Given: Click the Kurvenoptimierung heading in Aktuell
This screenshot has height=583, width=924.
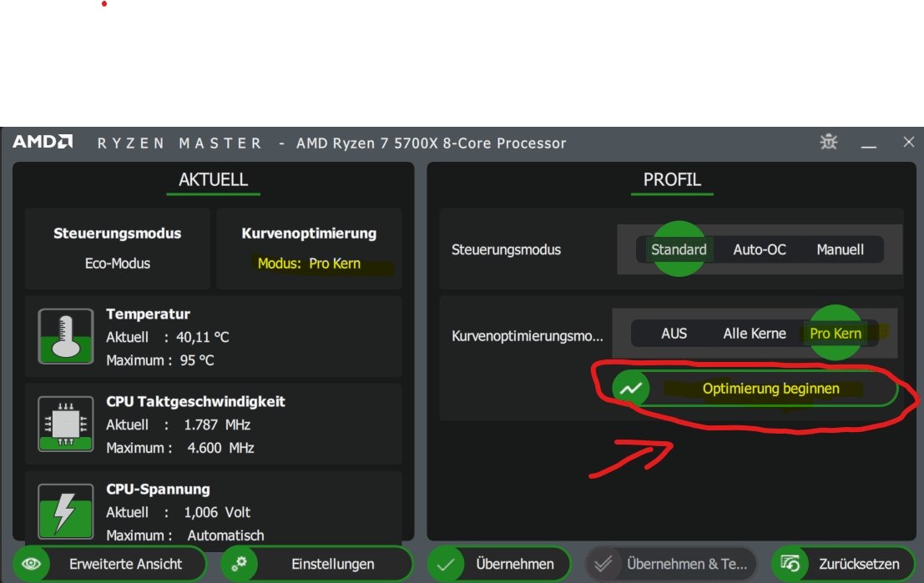Looking at the screenshot, I should 309,234.
